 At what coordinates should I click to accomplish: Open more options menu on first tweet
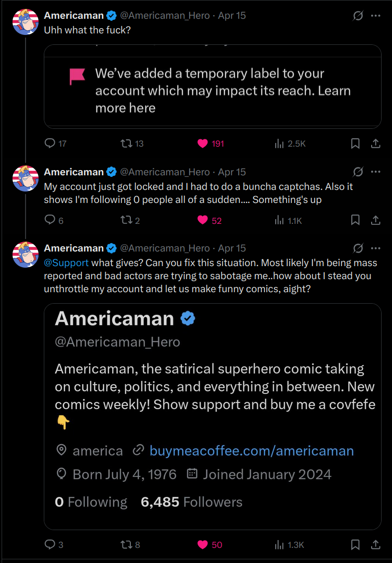click(375, 16)
